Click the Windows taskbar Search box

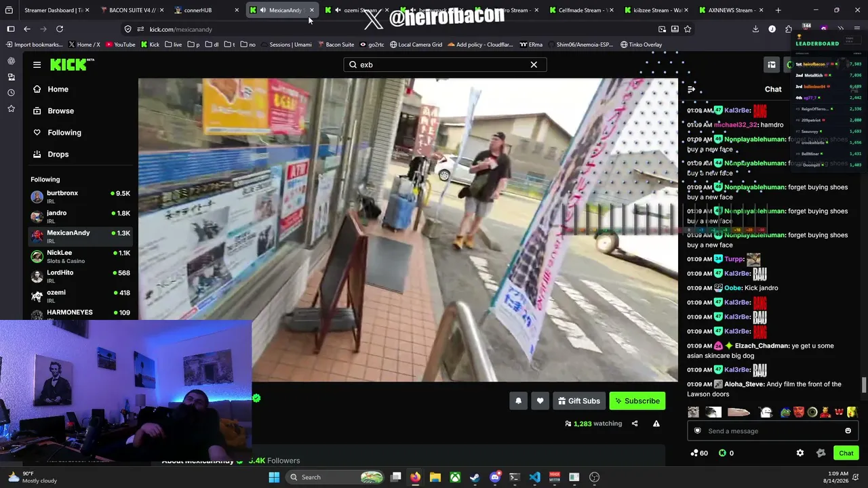tap(336, 477)
